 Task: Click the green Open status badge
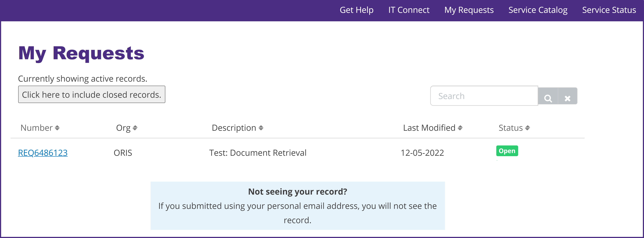507,151
